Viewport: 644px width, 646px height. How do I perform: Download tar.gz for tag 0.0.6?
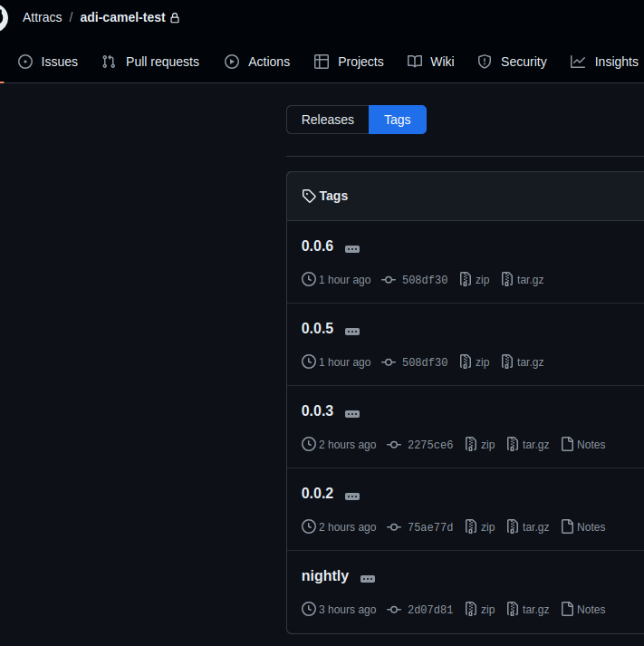[523, 280]
